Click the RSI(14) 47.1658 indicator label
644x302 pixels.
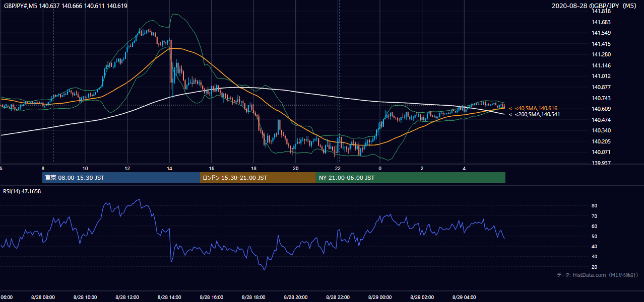tap(22, 191)
